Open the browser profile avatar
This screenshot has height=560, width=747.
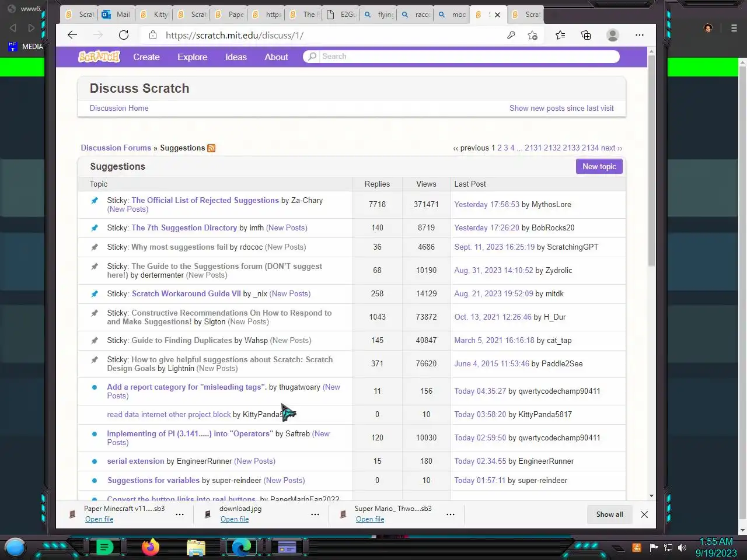[613, 35]
